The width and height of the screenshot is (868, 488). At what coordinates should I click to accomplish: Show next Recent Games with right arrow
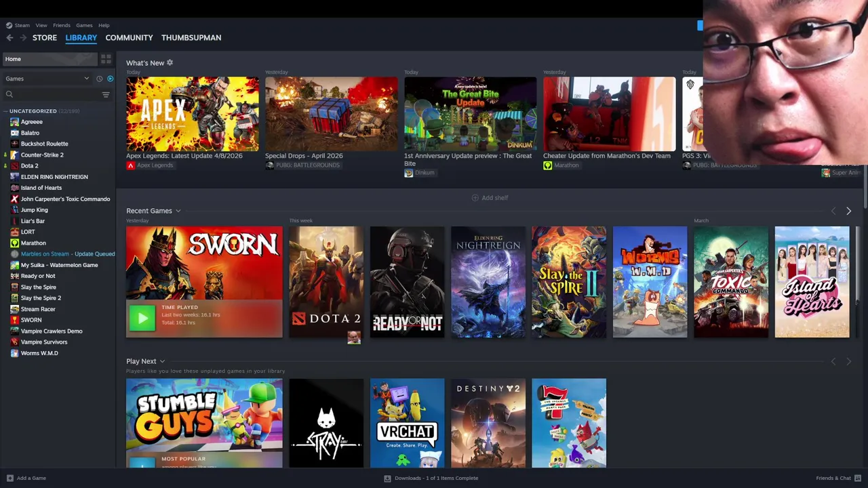click(x=848, y=211)
